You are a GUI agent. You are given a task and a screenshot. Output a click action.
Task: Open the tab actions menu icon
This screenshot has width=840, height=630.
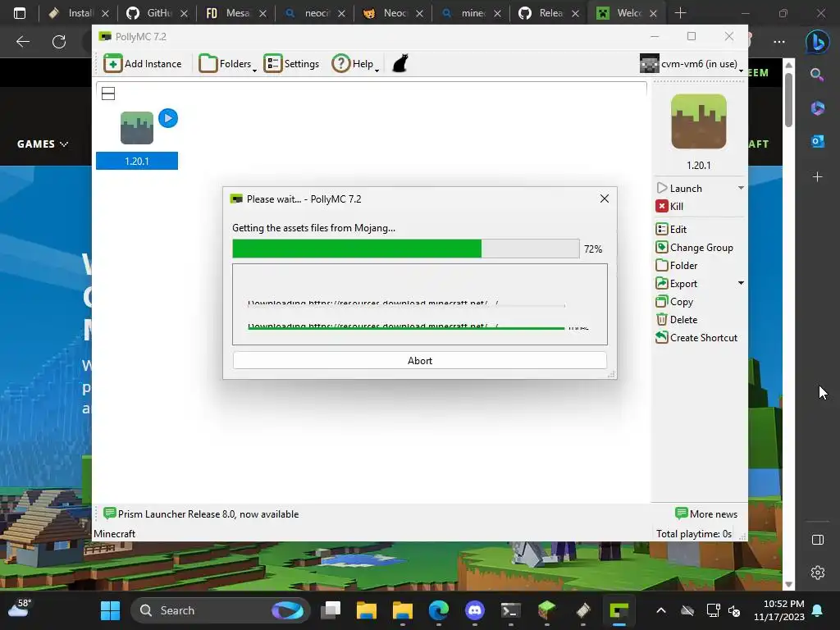[x=20, y=13]
